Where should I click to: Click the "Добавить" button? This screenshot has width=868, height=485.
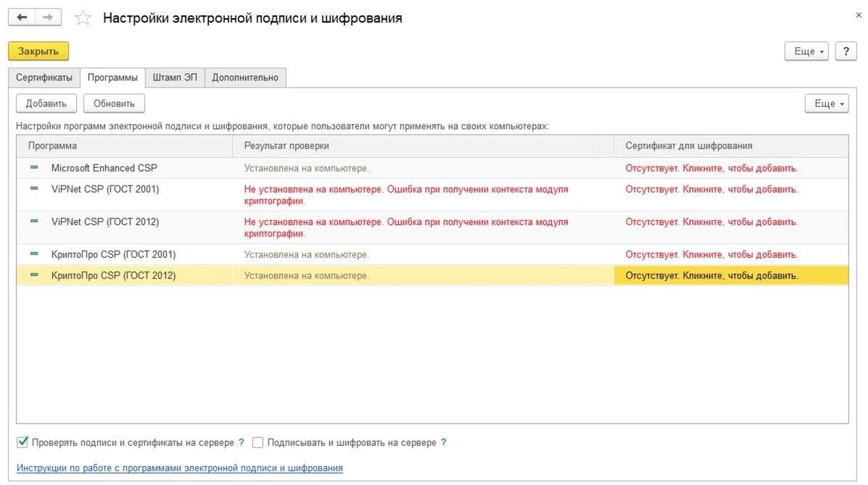coord(46,104)
